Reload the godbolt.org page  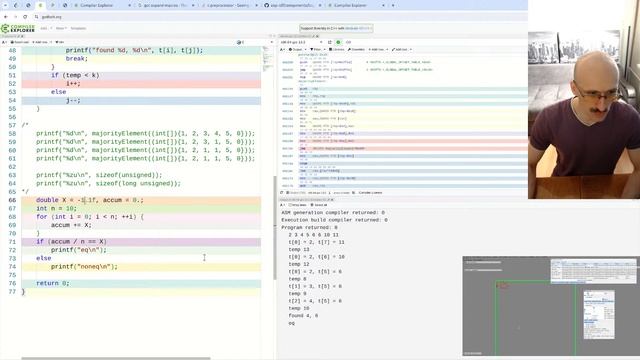pyautogui.click(x=25, y=17)
